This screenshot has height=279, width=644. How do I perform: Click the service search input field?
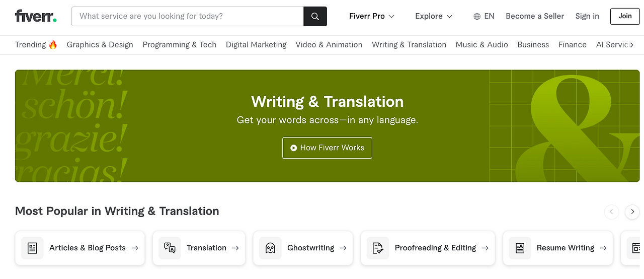click(x=188, y=16)
